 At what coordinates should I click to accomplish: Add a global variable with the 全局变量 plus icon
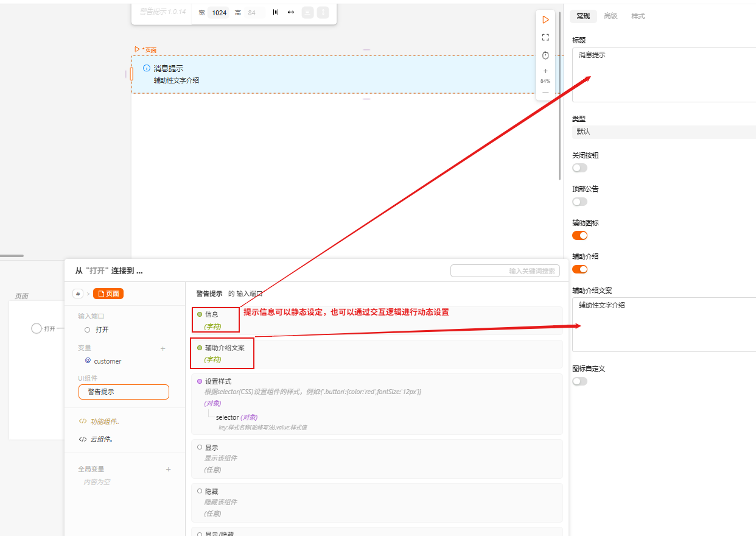169,469
